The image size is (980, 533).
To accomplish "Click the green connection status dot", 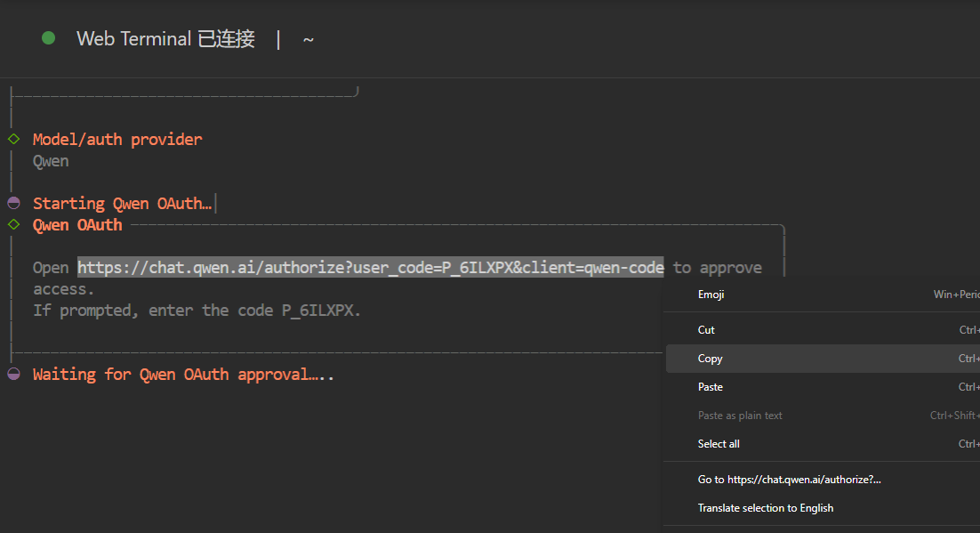I will [x=48, y=38].
